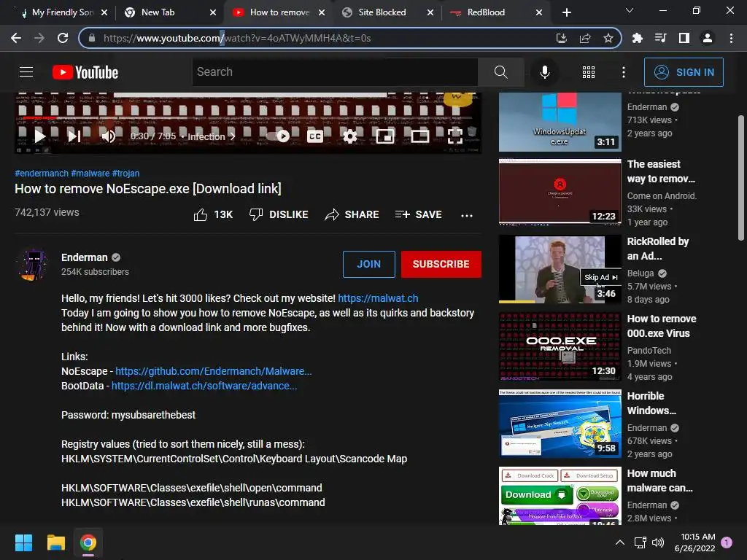Open the WindowsUpdate.exe video thumbnail

[x=560, y=122]
